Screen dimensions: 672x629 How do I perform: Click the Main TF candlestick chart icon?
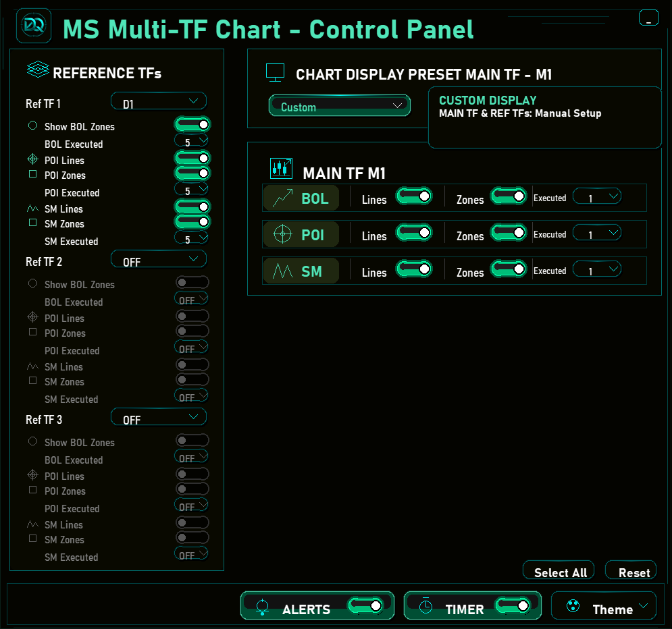281,168
